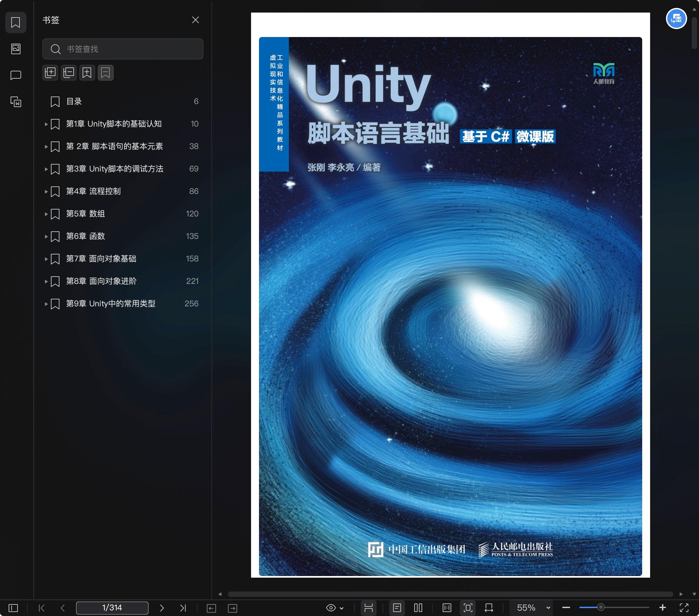699x616 pixels.
Task: Expand 第 2章 脚本语句的基本元素
Action: tap(46, 146)
